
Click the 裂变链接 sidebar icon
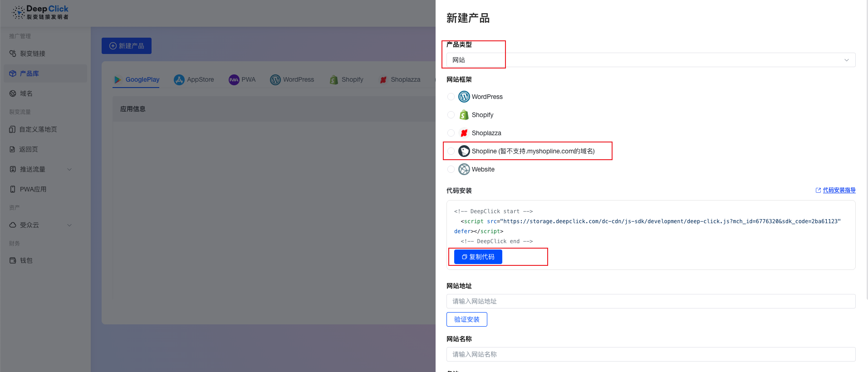pyautogui.click(x=13, y=54)
